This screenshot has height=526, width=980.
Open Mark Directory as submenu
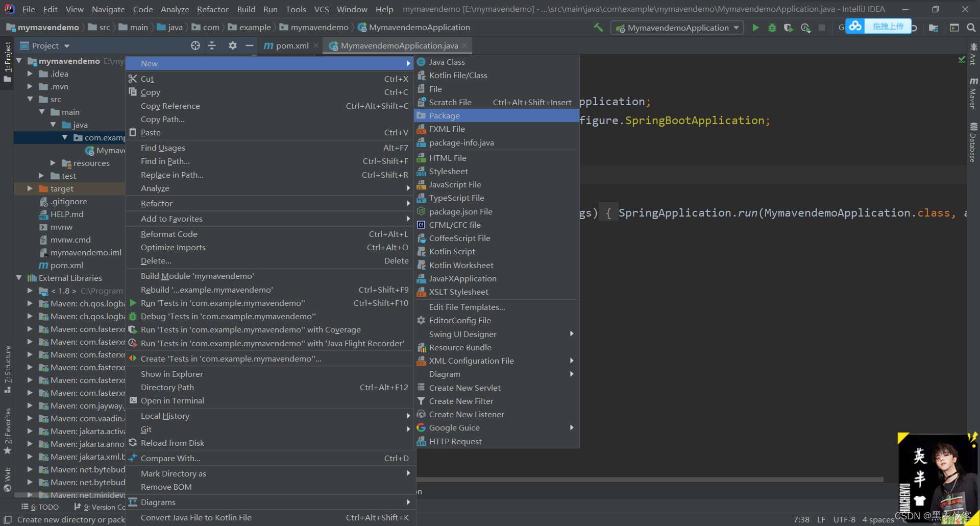[269, 473]
